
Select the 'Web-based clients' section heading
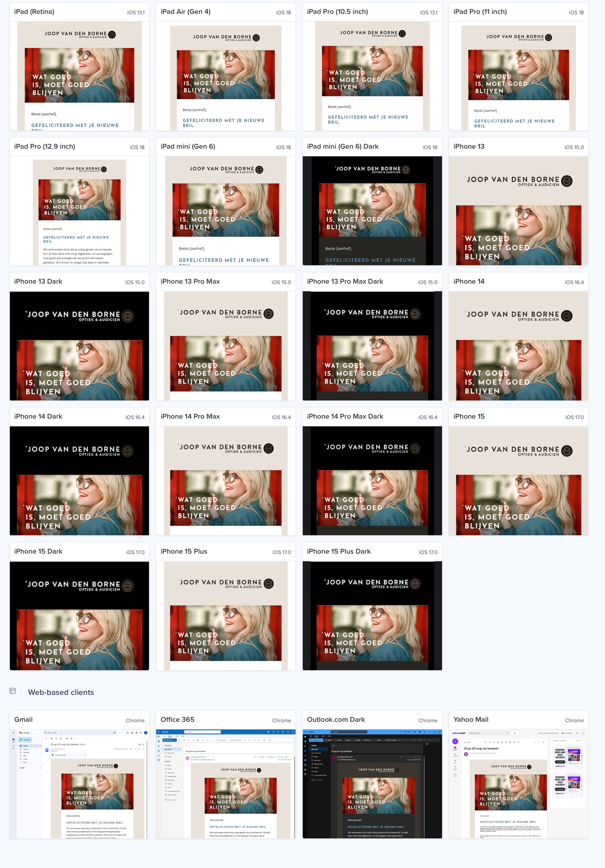click(61, 692)
